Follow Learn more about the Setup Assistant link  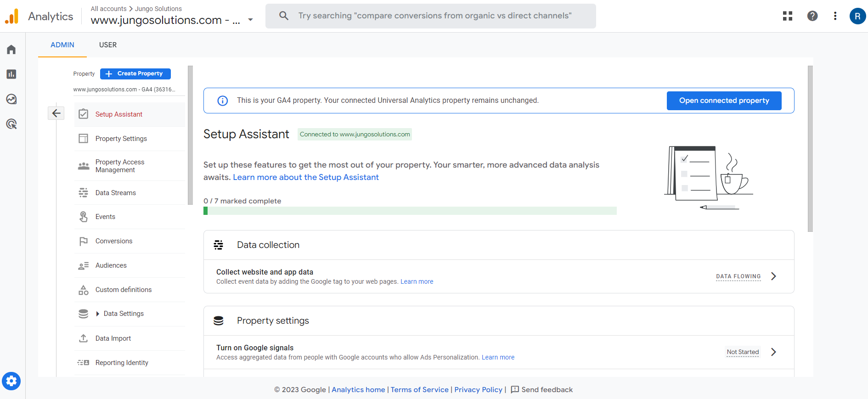306,177
